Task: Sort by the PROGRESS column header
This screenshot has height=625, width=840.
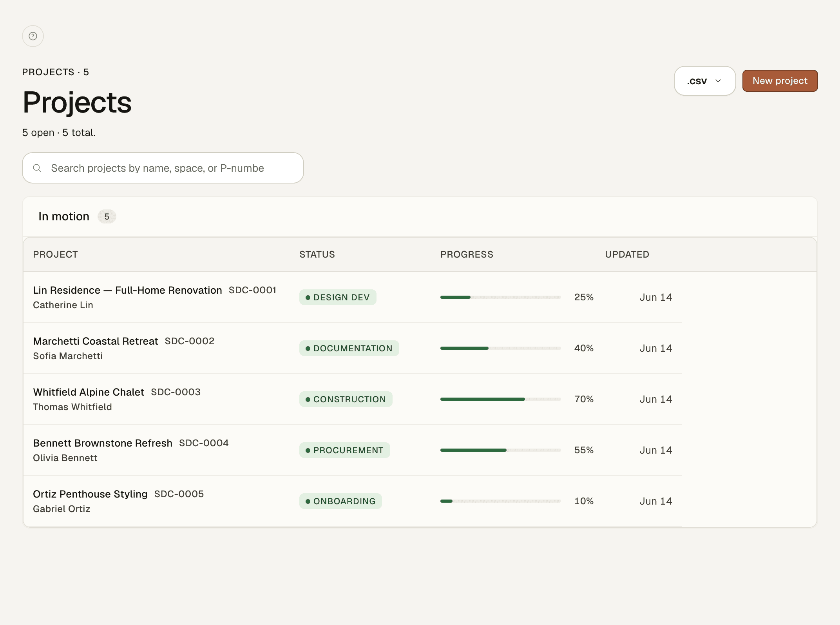Action: (x=467, y=254)
